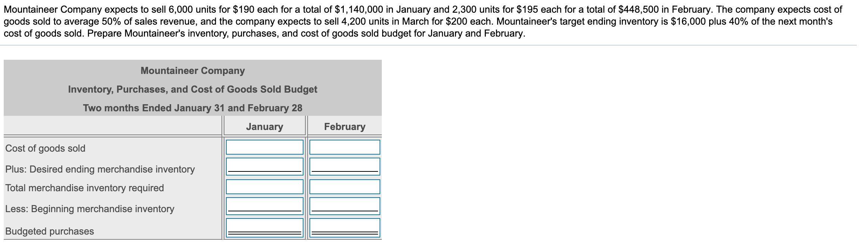Activate January Beginning merchandise inventory field
Screen dimensions: 868x245
point(264,206)
